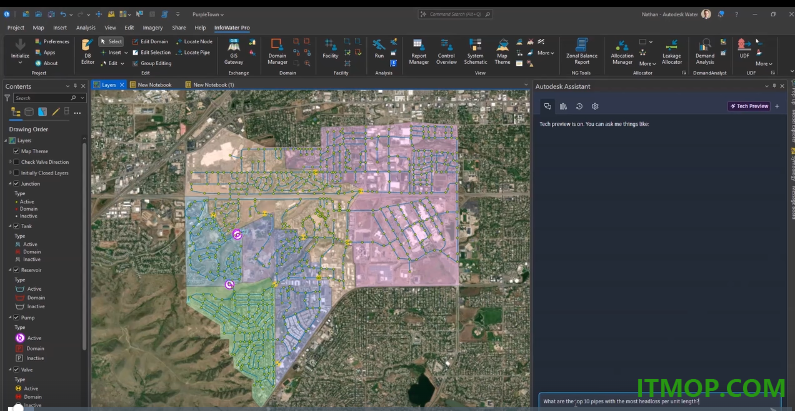Click the Locate Node tool
This screenshot has width=795, height=411.
(x=195, y=42)
